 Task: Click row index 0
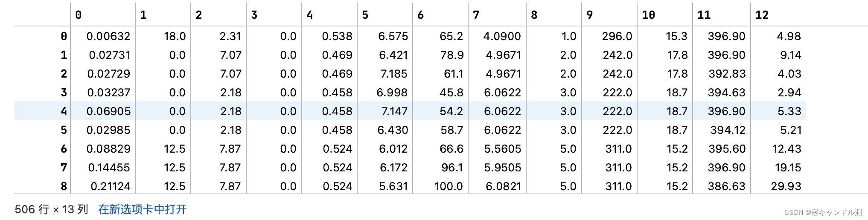click(x=64, y=36)
